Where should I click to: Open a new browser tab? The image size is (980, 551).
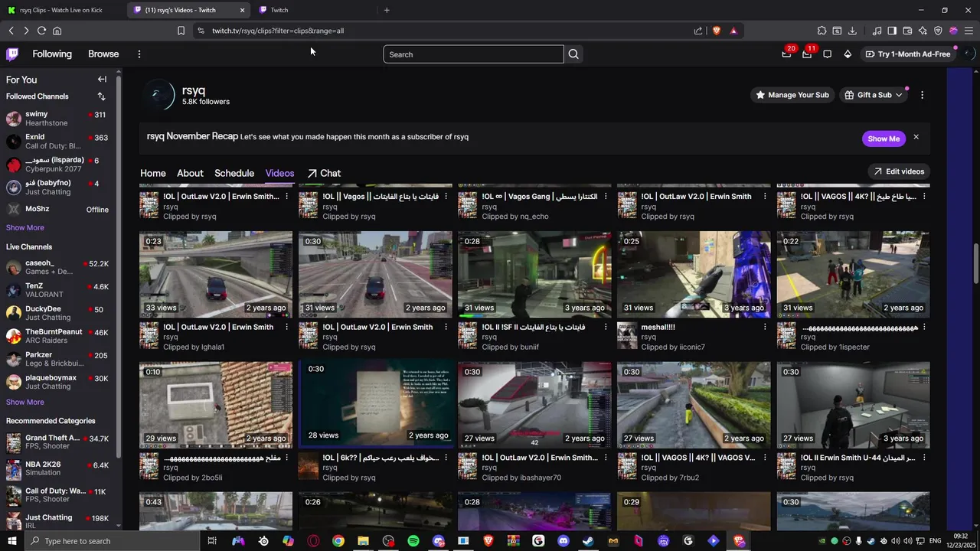(x=387, y=10)
